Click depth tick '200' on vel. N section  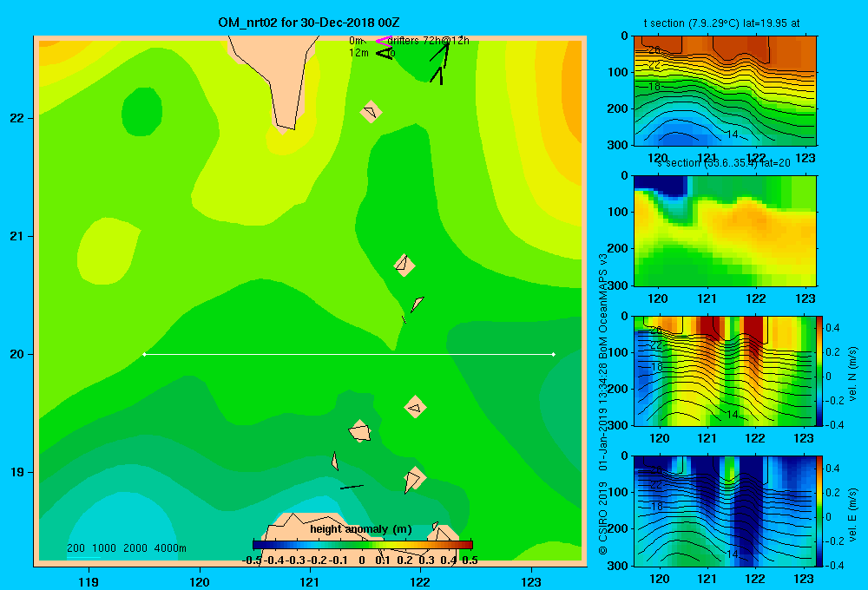click(618, 389)
